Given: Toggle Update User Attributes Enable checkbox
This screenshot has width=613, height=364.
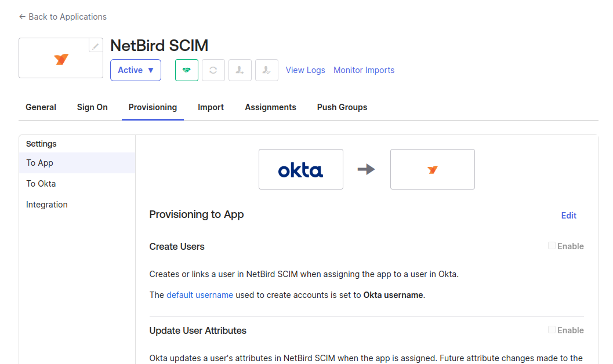Looking at the screenshot, I should point(552,330).
